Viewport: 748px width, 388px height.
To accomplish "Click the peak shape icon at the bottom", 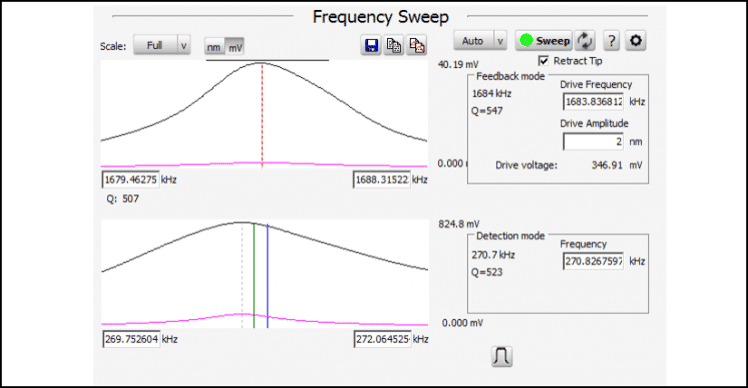I will (502, 357).
